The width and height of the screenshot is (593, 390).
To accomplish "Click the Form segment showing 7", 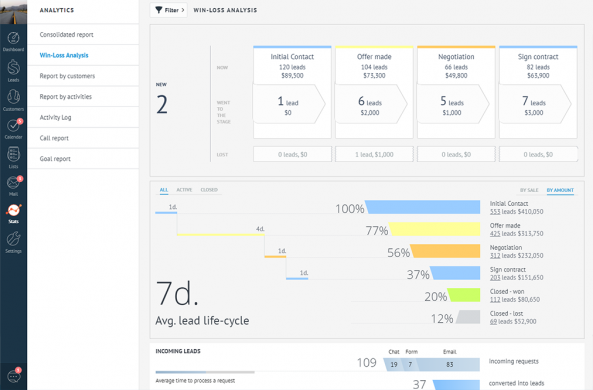I will coord(411,365).
